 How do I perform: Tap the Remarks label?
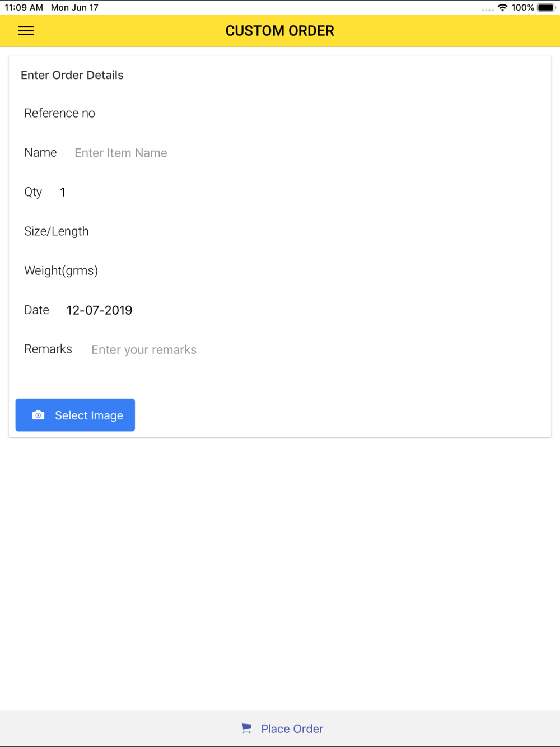[48, 349]
